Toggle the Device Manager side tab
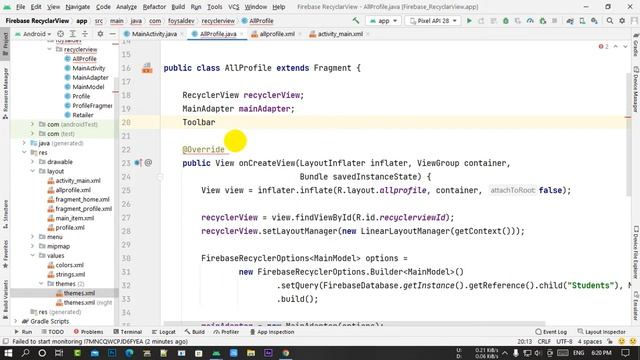Viewport: 640px width, 360px height. pos(636,89)
